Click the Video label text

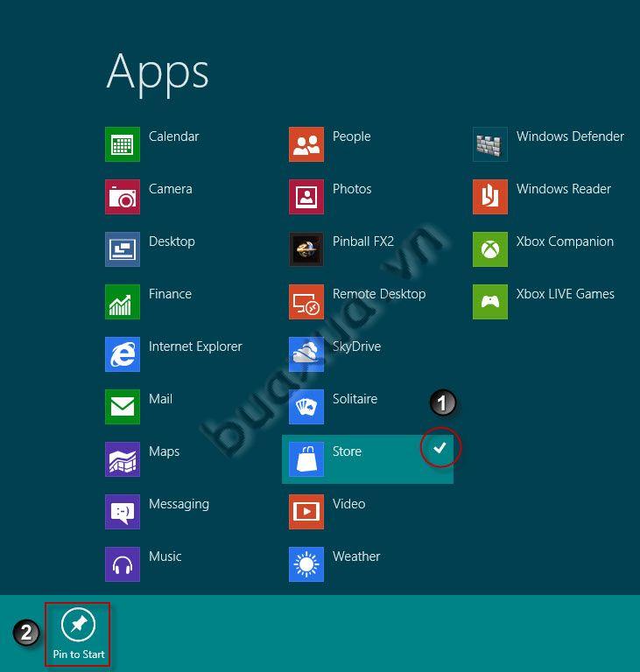(348, 504)
